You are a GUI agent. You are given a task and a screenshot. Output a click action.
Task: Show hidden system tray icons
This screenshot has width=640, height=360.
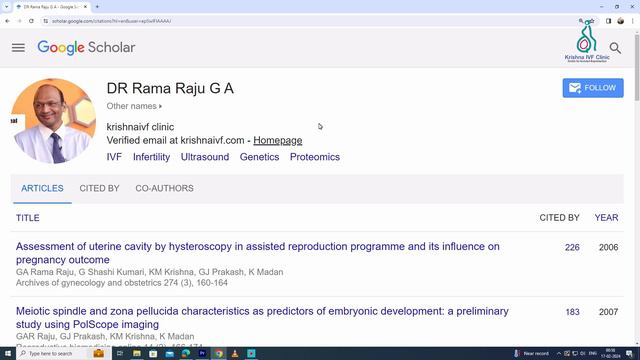click(x=559, y=353)
